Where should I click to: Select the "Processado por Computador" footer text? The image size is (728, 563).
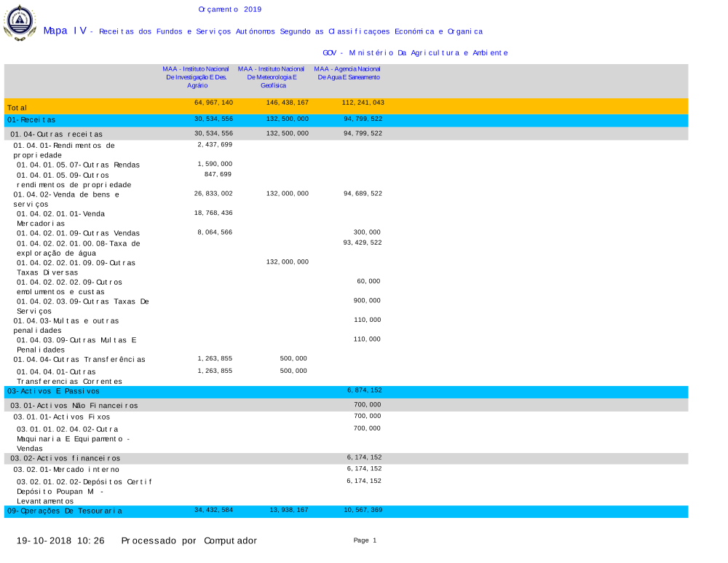(x=189, y=541)
